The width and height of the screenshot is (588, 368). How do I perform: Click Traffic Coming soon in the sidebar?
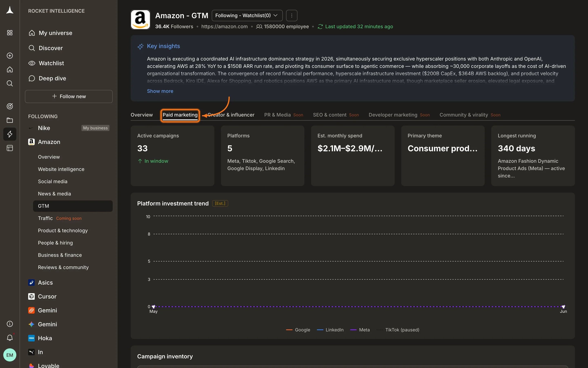coord(60,218)
